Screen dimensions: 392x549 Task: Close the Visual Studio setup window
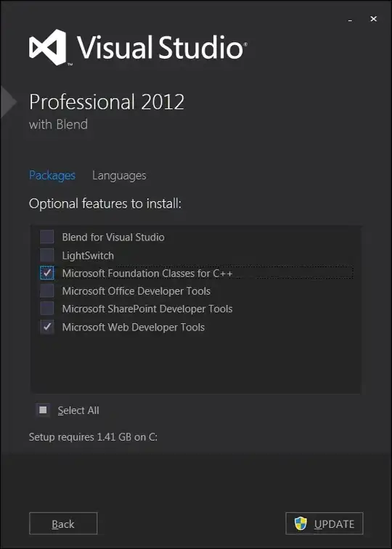[373, 19]
